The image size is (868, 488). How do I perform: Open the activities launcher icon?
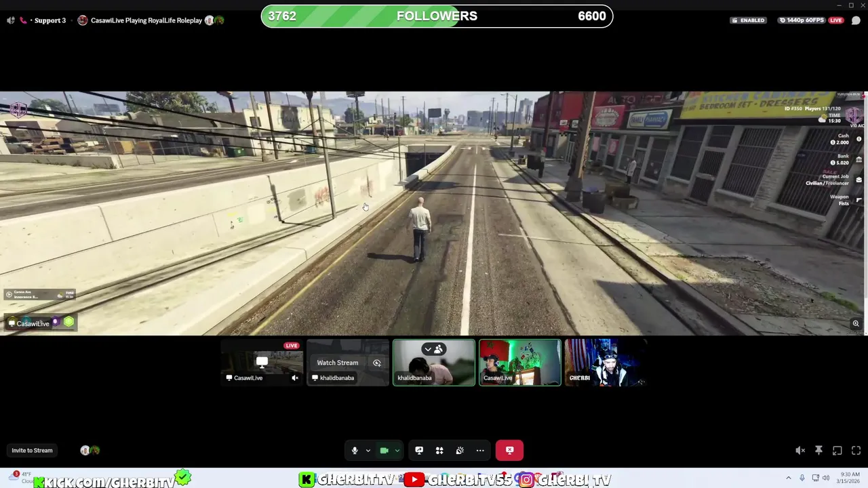(439, 450)
